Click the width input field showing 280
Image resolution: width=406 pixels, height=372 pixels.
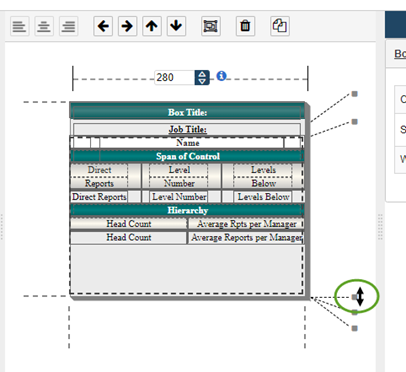(x=175, y=78)
